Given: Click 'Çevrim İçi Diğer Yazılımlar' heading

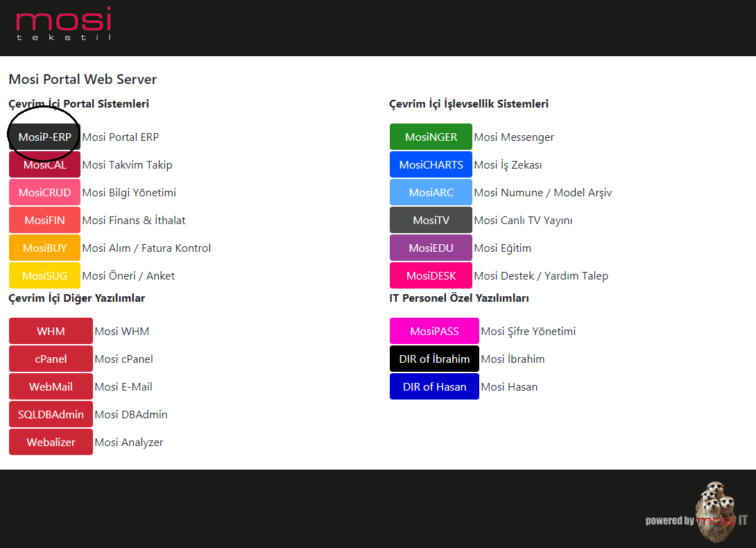Looking at the screenshot, I should tap(77, 298).
